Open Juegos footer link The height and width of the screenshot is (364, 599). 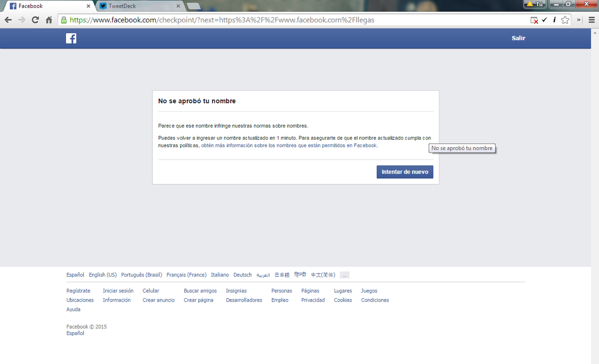click(369, 291)
